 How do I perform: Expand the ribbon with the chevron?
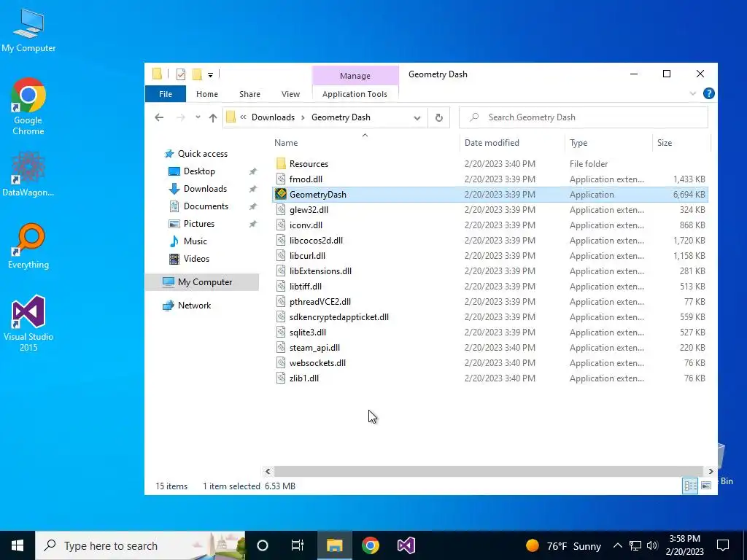[x=693, y=93]
